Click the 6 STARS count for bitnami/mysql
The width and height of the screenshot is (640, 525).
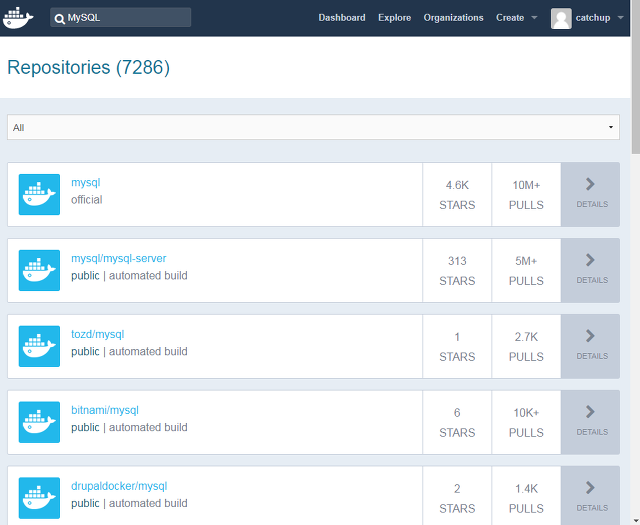click(x=457, y=422)
